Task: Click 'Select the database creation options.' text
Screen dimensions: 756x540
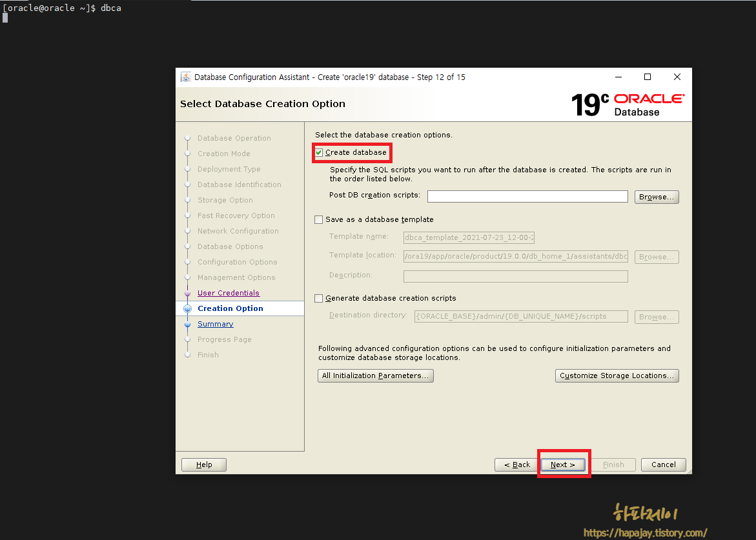Action: click(383, 135)
